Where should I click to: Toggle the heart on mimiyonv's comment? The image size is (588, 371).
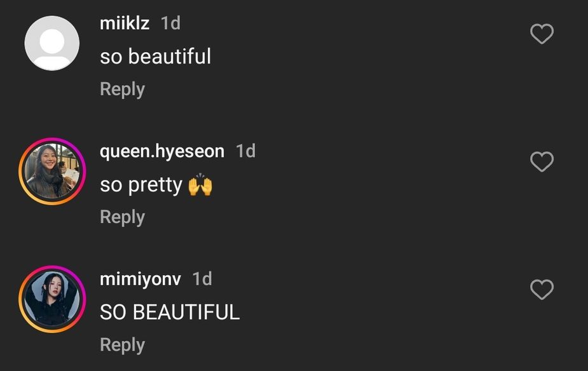click(x=542, y=290)
